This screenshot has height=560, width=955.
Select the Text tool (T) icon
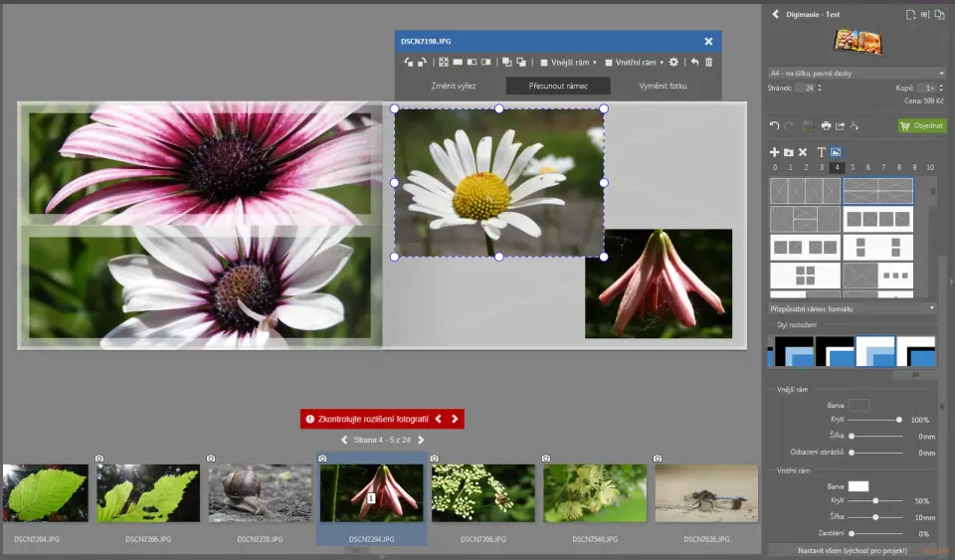(x=821, y=152)
